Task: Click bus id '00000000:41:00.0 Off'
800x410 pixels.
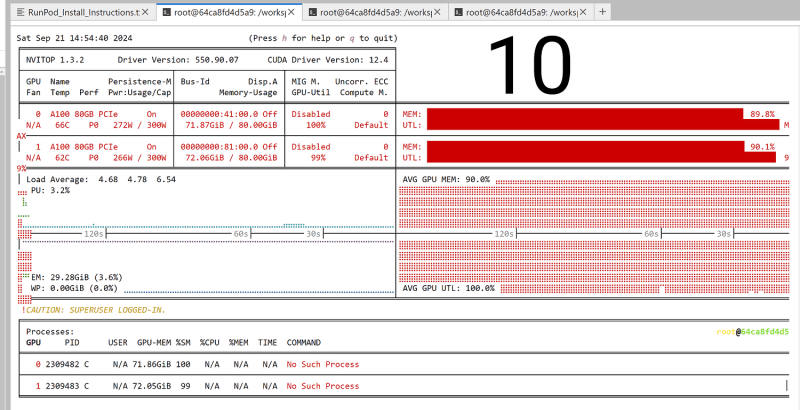Action: [x=229, y=114]
